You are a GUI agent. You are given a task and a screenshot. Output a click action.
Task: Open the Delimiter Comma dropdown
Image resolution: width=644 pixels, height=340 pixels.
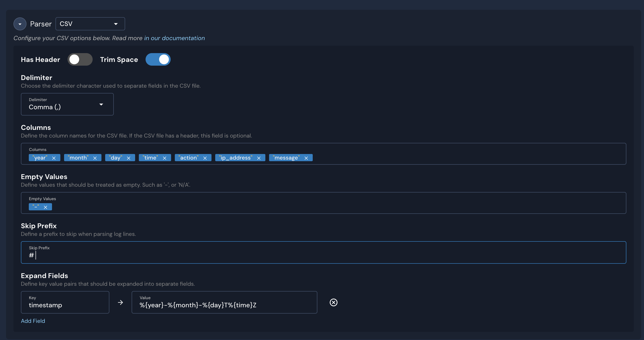[67, 104]
